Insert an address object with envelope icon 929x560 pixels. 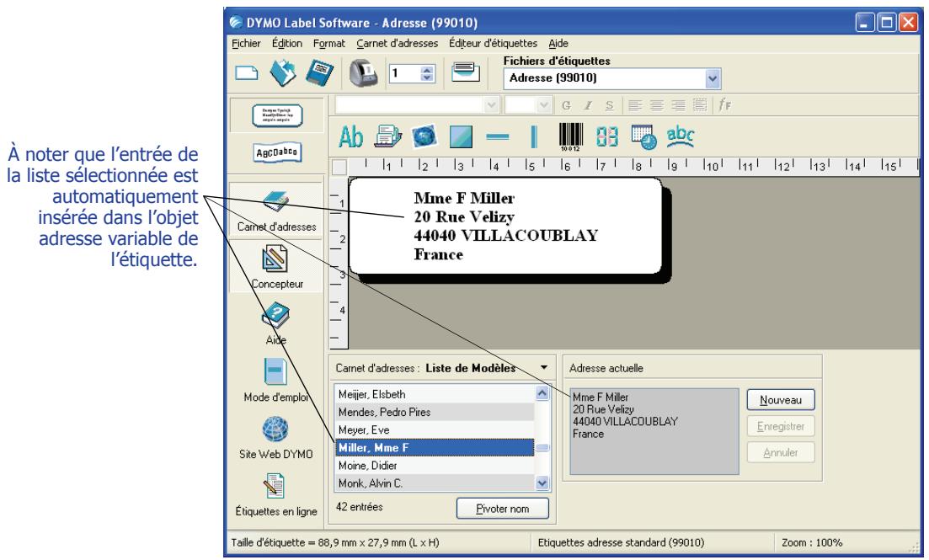coord(387,136)
